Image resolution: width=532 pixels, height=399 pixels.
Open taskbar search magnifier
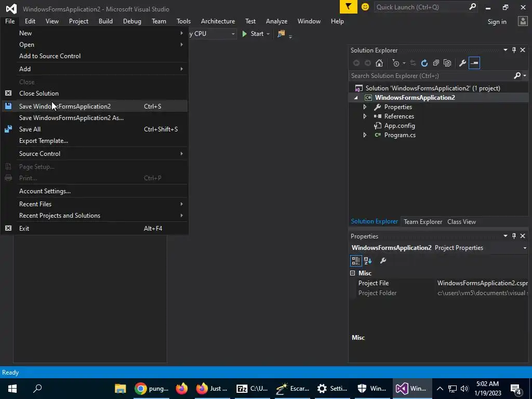pyautogui.click(x=37, y=389)
